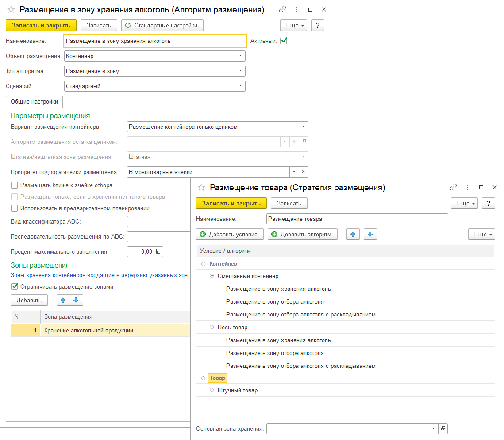Switch to the Общие настройки tab
504x440 pixels.
pos(35,101)
